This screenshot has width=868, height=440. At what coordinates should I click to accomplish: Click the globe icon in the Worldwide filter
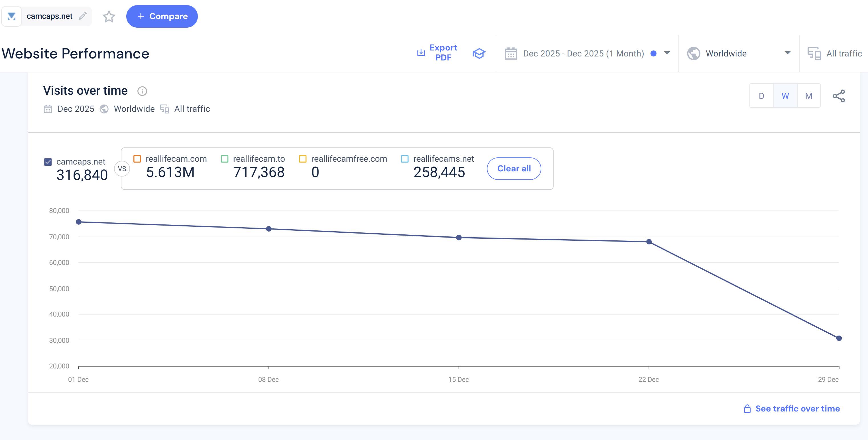(x=694, y=53)
